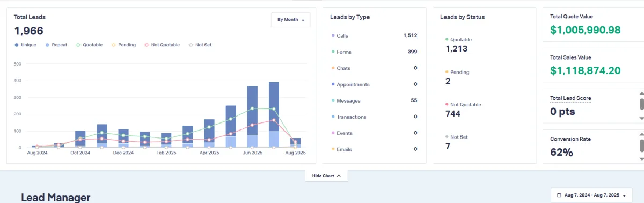Click the Messages lead type row
This screenshot has height=203, width=644.
pos(375,100)
